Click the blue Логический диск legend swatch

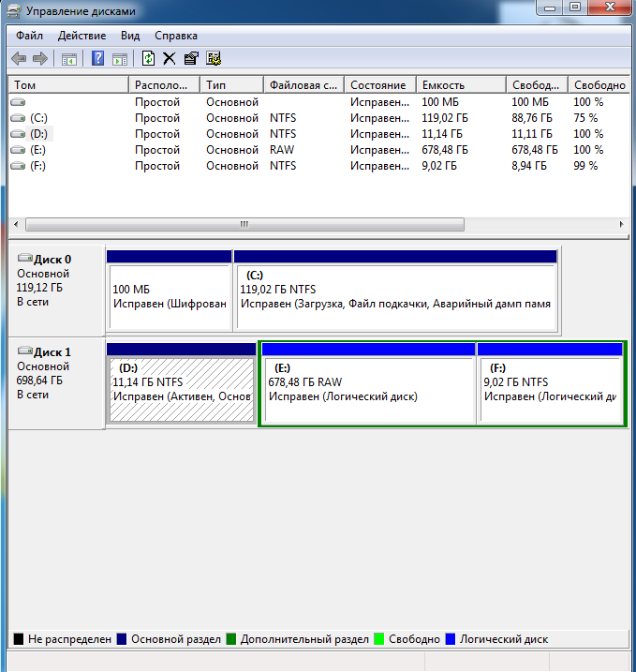pos(451,639)
